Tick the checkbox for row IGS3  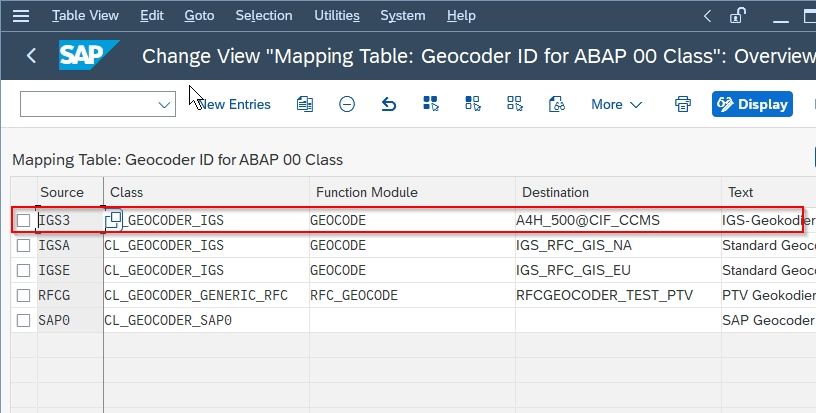coord(23,221)
